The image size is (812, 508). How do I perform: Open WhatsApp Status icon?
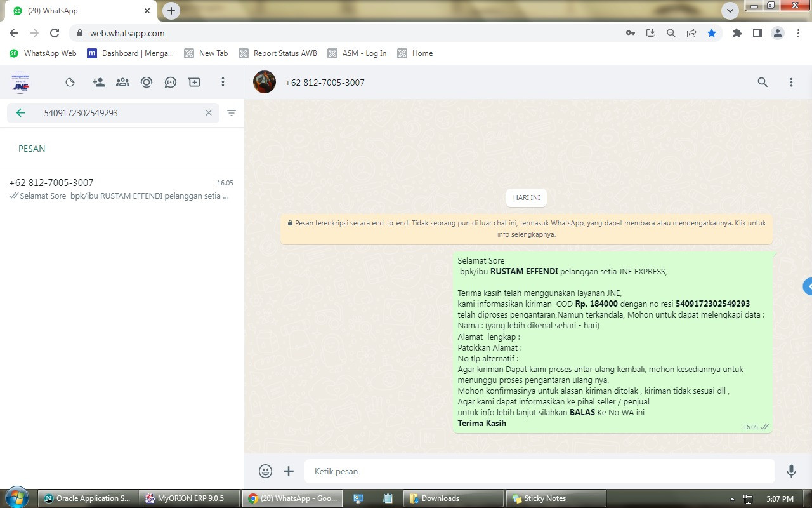tap(70, 83)
